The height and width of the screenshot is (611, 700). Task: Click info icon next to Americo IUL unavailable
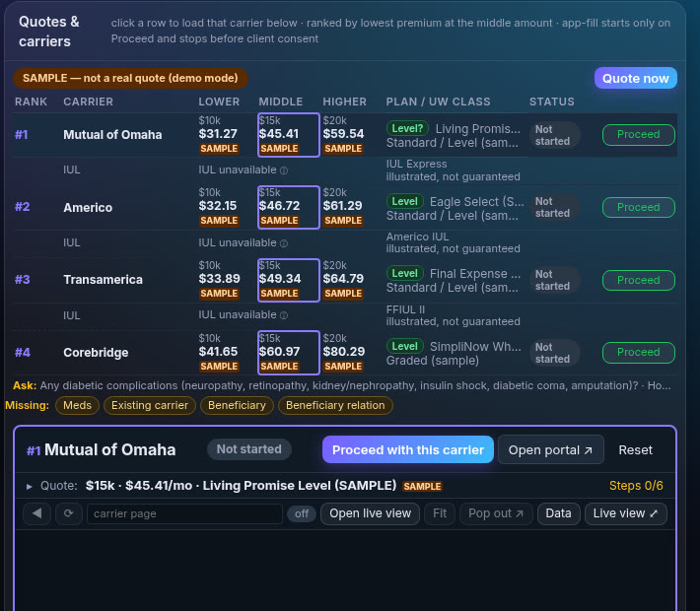pos(284,243)
